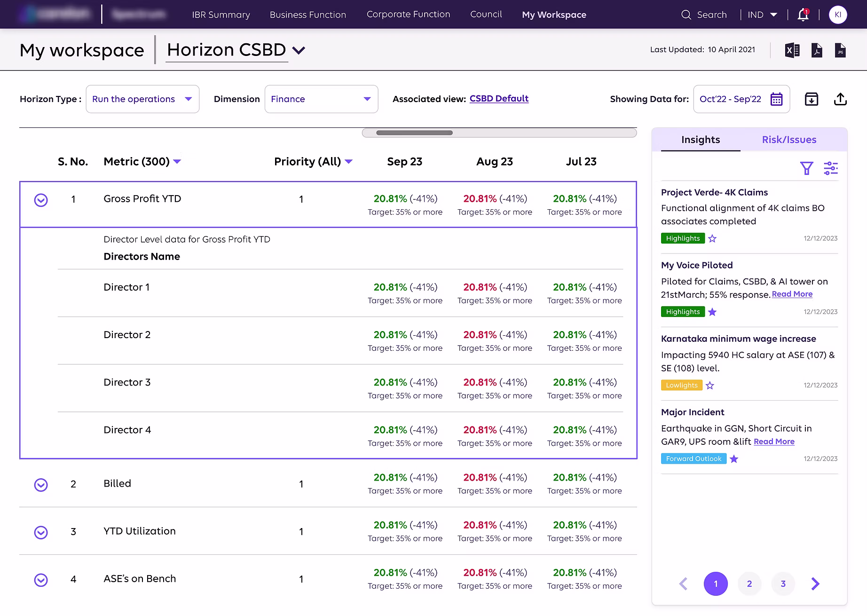Open the Business Function menu
Viewport: 867px width, 616px height.
(307, 15)
